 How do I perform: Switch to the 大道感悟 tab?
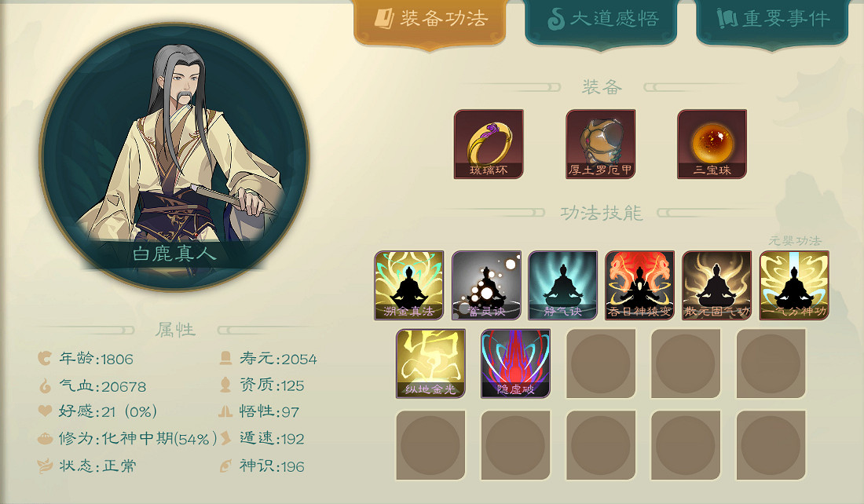pos(601,22)
